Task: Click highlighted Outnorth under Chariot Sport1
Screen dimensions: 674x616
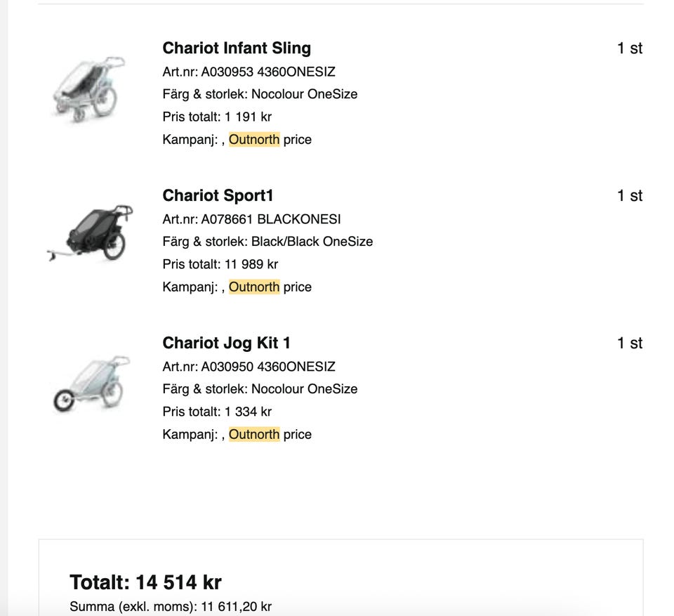Action: click(254, 287)
